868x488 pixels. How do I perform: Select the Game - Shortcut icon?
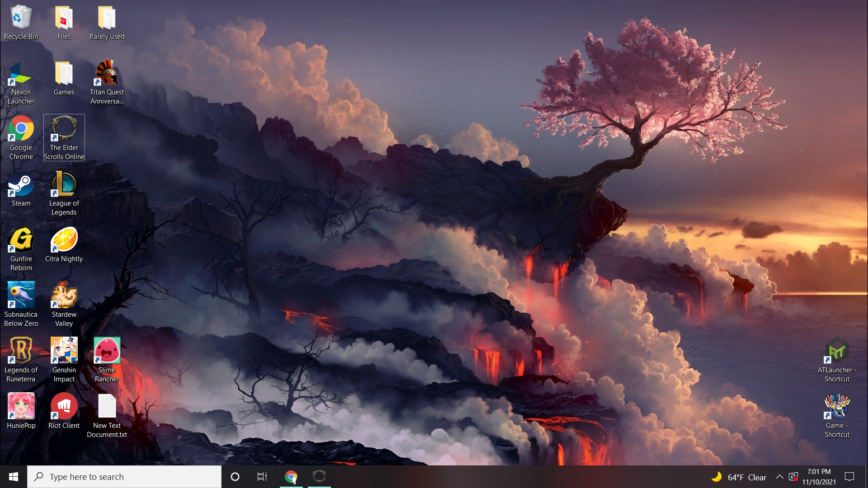(x=837, y=416)
